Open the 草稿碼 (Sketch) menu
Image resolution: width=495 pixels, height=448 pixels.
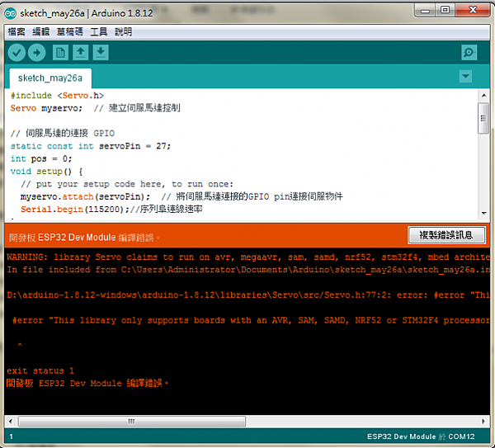click(70, 31)
